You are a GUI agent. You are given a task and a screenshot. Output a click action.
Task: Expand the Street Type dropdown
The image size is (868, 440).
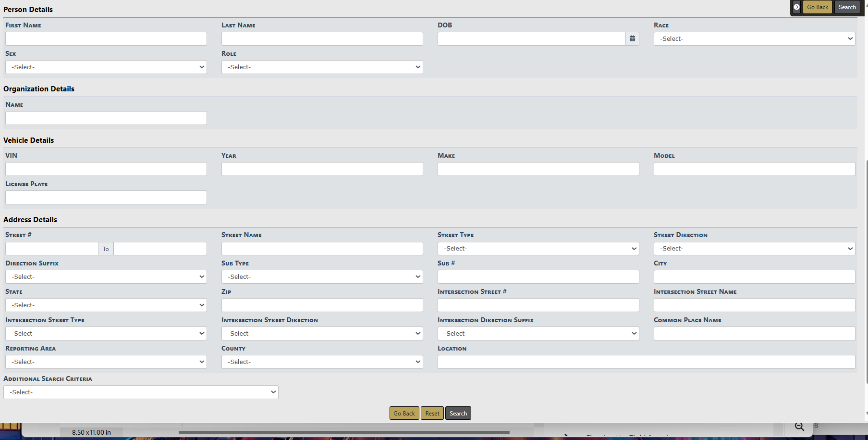click(538, 249)
